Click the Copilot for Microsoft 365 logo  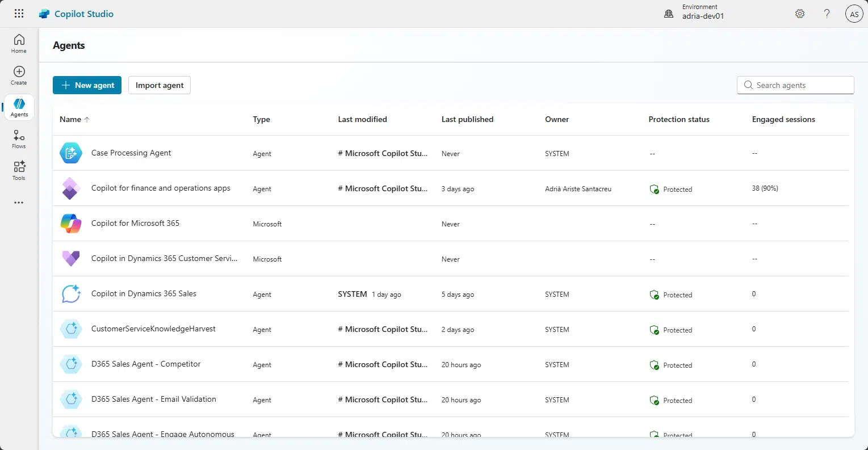pos(71,224)
